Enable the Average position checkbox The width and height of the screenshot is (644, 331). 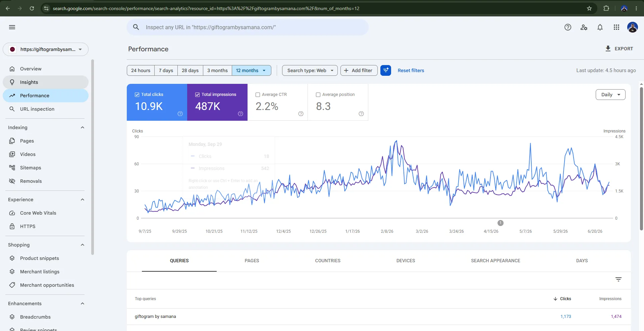tap(318, 95)
